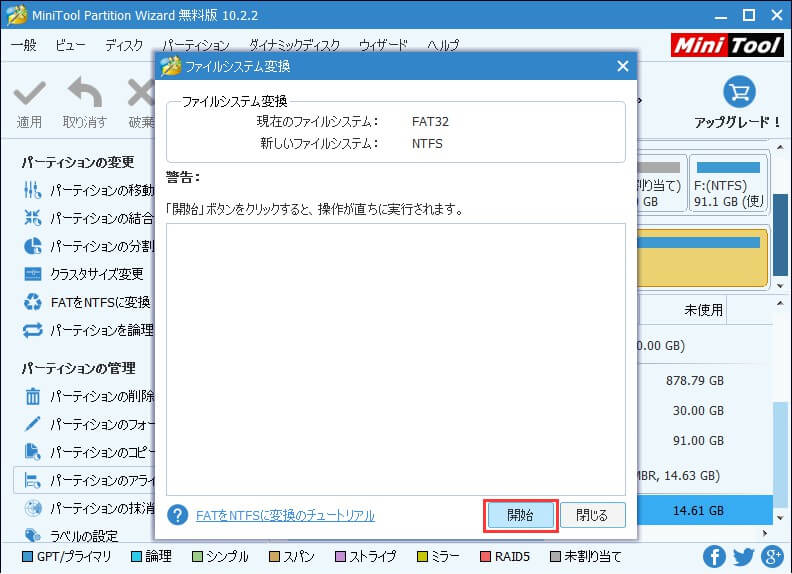
Task: Open the 一般 menu
Action: pyautogui.click(x=23, y=45)
